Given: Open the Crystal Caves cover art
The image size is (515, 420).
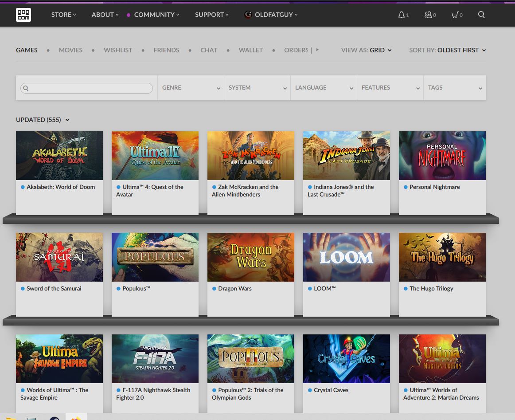Looking at the screenshot, I should 347,359.
